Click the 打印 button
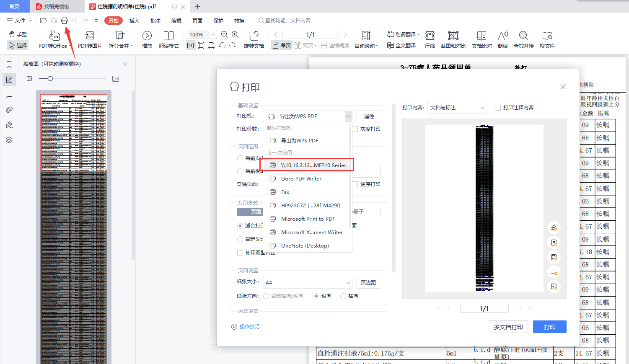The height and width of the screenshot is (364, 629). pos(549,326)
